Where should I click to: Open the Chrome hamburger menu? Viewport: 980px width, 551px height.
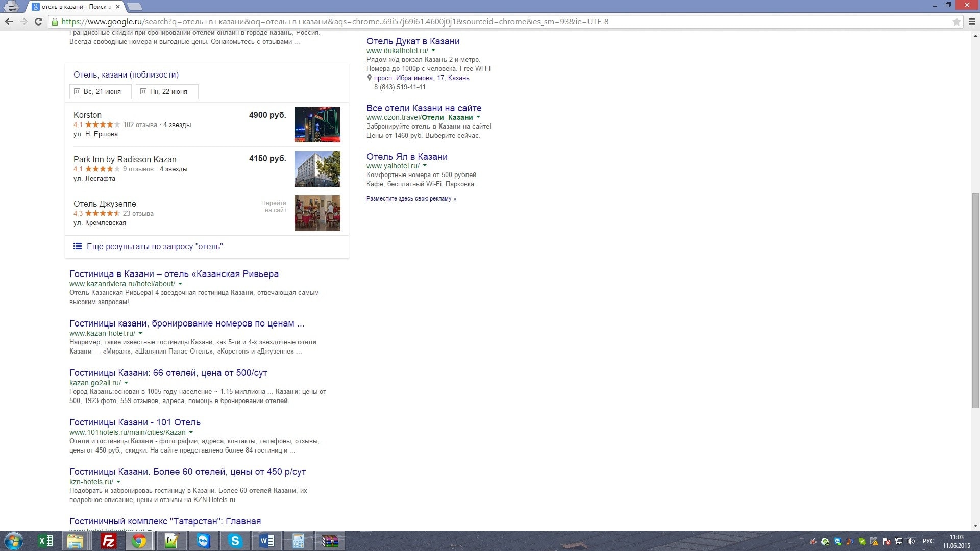coord(972,22)
